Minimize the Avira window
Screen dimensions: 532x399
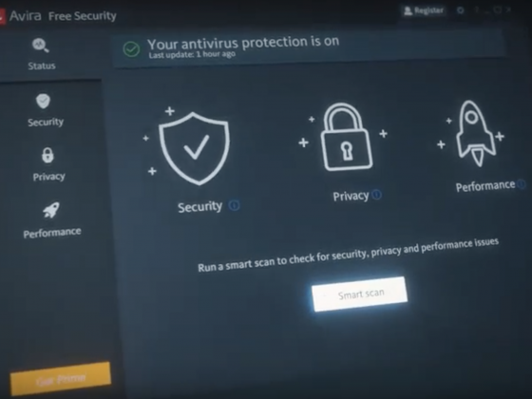[x=487, y=11]
